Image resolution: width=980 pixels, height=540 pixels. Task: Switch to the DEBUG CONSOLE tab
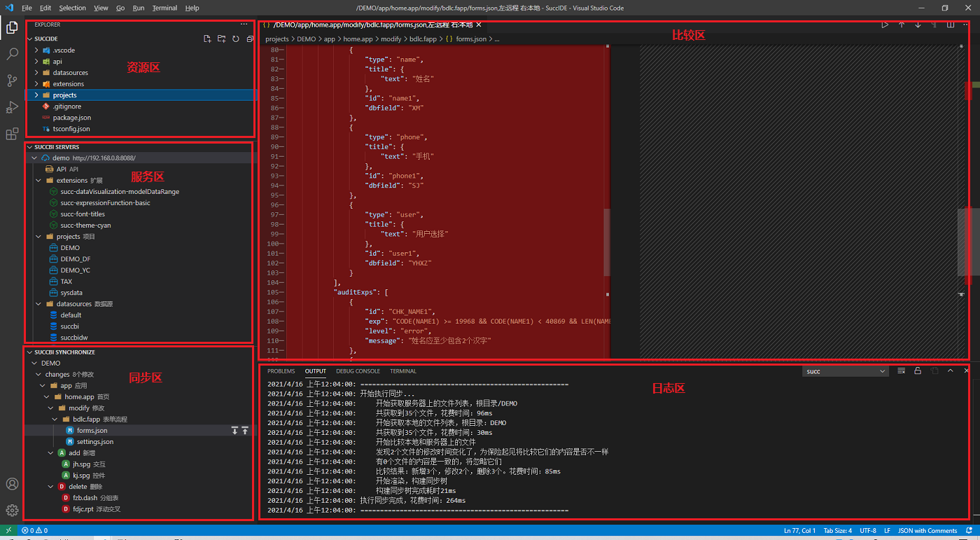358,371
